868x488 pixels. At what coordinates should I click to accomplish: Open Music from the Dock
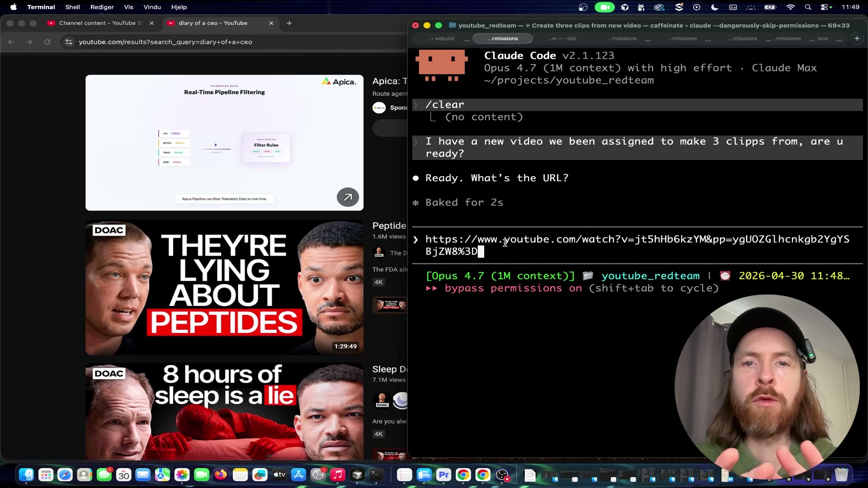338,475
